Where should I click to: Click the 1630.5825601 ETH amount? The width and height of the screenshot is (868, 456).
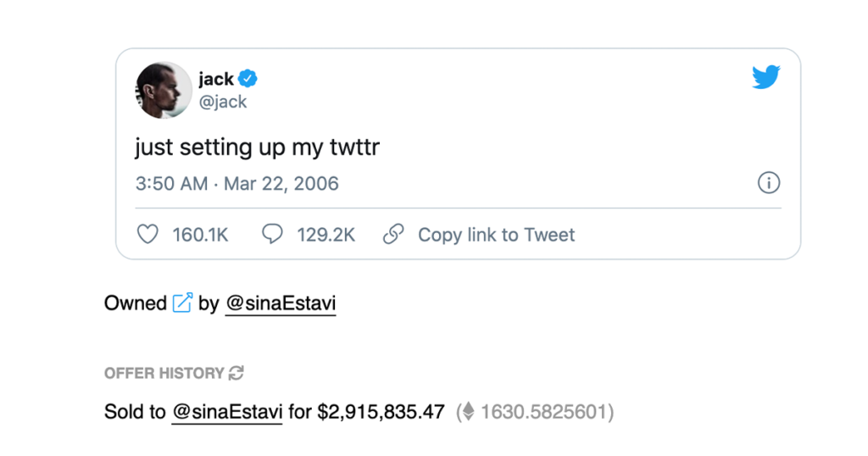542,413
